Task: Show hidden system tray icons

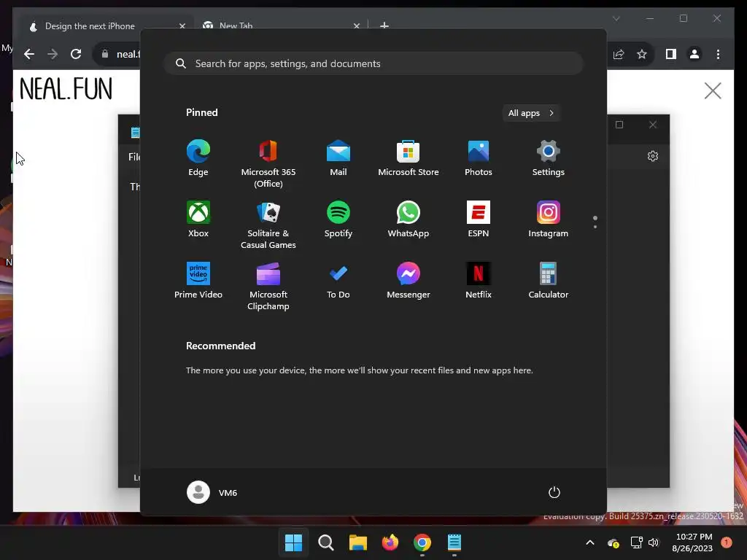Action: (589, 542)
